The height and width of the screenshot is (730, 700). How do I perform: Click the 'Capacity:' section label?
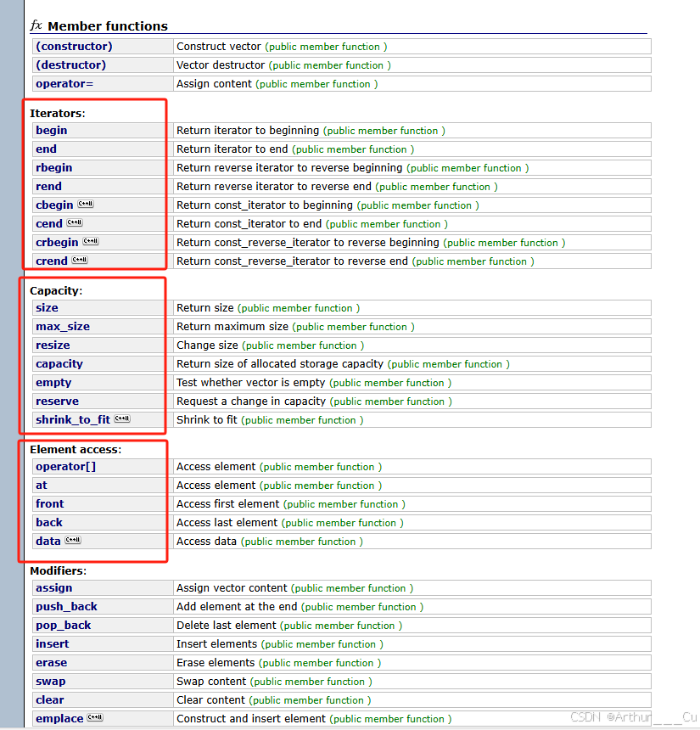click(x=56, y=291)
